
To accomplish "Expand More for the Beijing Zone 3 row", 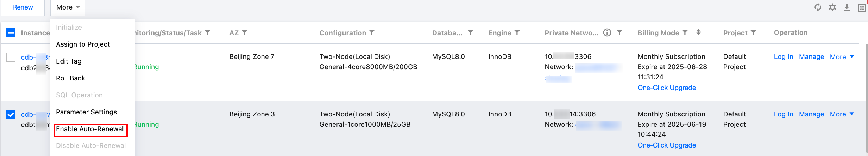I will [842, 114].
